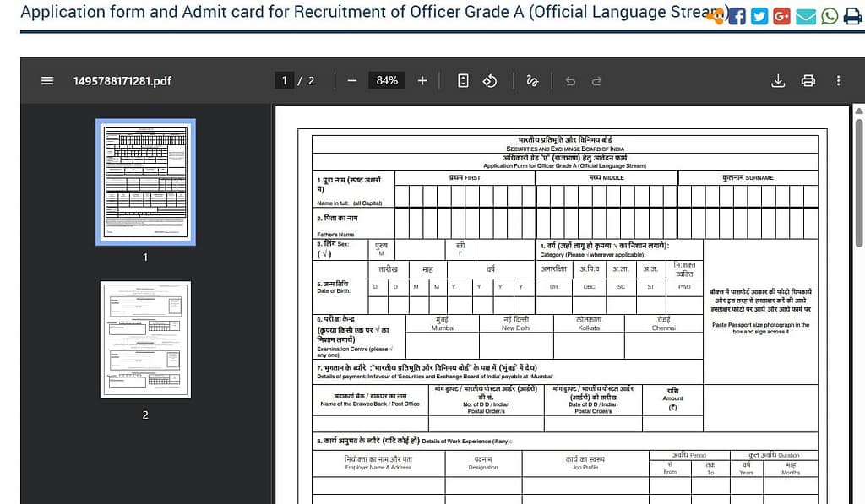The width and height of the screenshot is (865, 504).
Task: Click the redo arrow in PDF toolbar
Action: (x=596, y=81)
